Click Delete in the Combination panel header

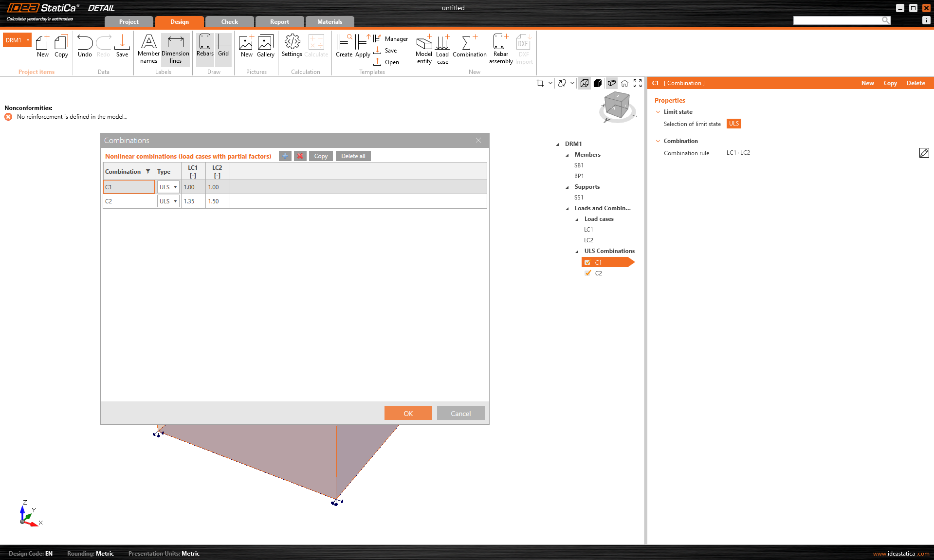916,83
